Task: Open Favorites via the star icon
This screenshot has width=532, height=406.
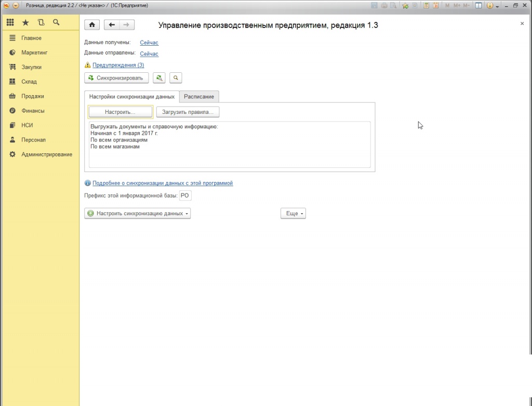Action: coord(25,23)
